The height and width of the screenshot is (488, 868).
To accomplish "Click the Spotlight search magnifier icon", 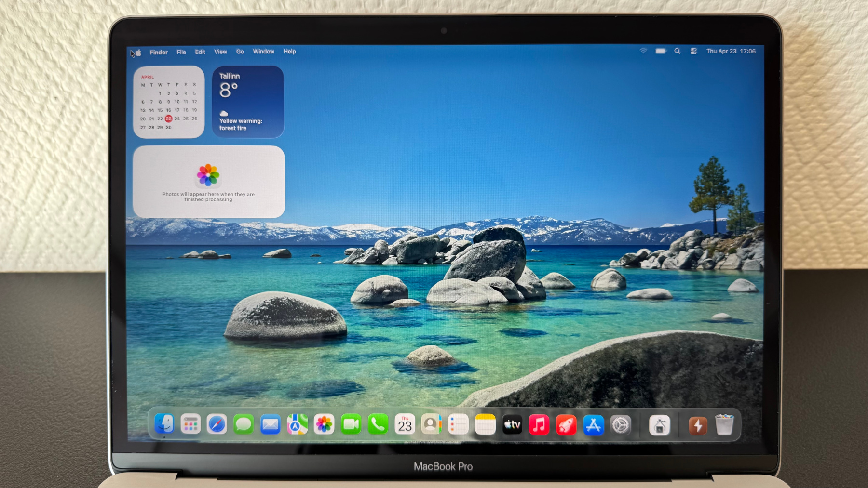I will pos(677,51).
